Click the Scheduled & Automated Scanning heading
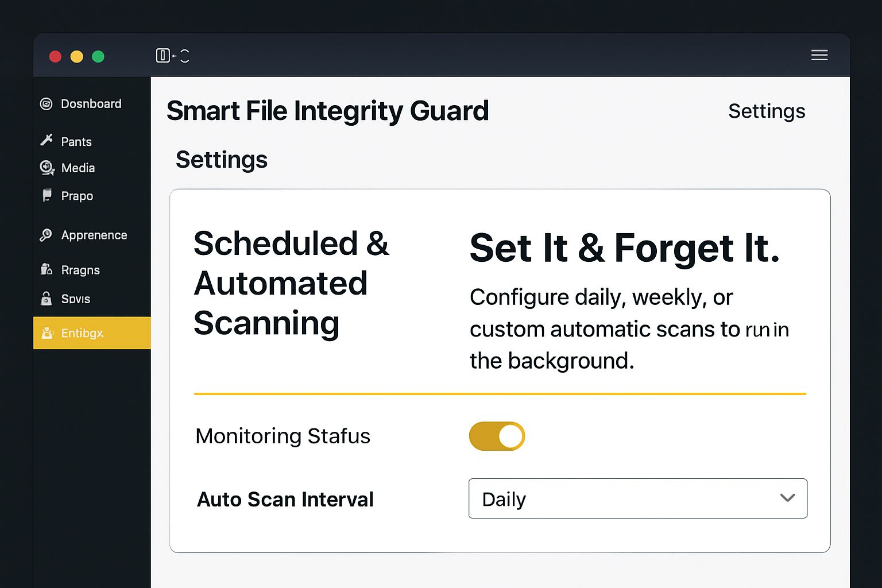The height and width of the screenshot is (588, 882). (x=292, y=283)
